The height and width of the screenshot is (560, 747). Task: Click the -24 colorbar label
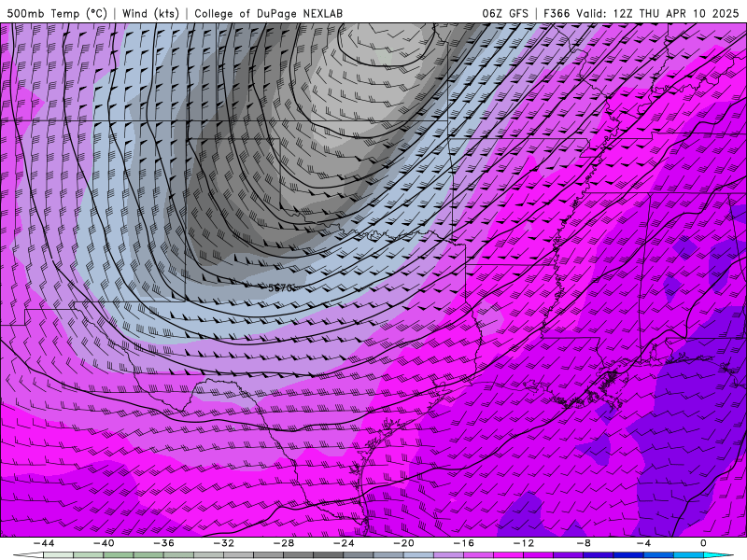[x=344, y=543]
